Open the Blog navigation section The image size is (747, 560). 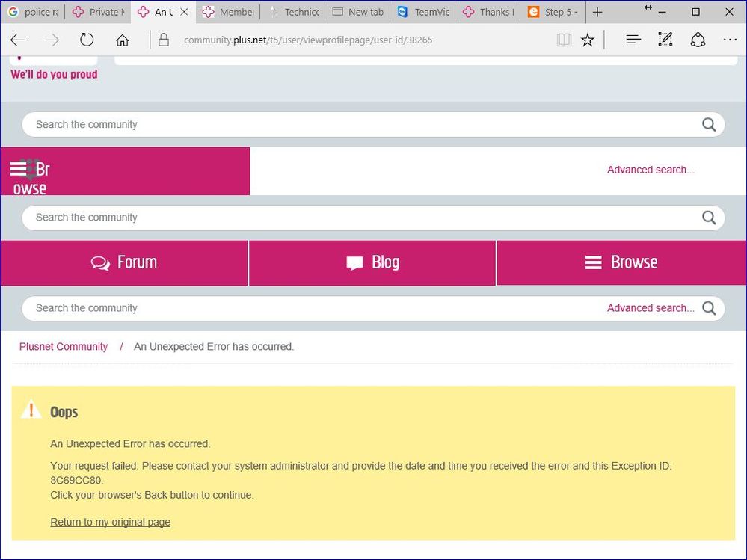tap(372, 262)
